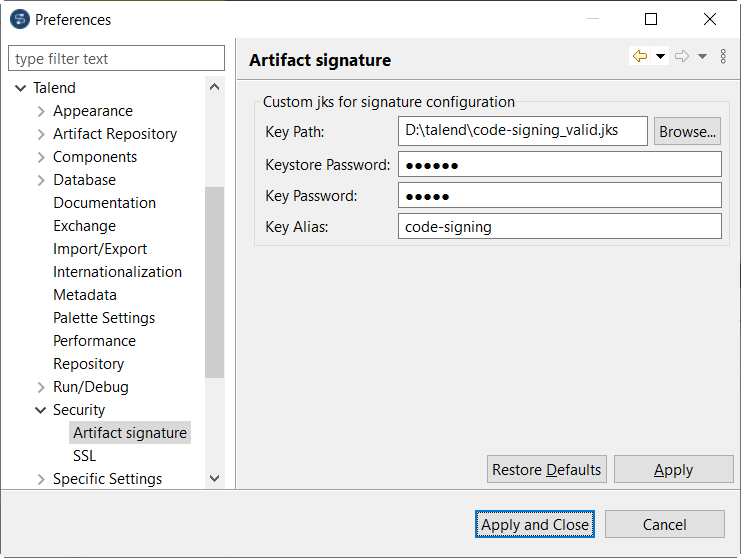Open the forward history dropdown arrow
The height and width of the screenshot is (558, 741).
coord(702,57)
